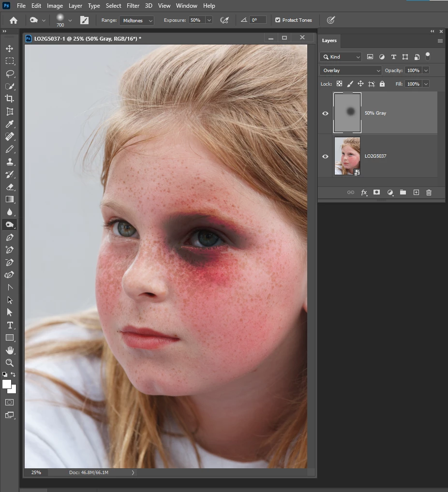Select the Lasso tool

click(10, 74)
